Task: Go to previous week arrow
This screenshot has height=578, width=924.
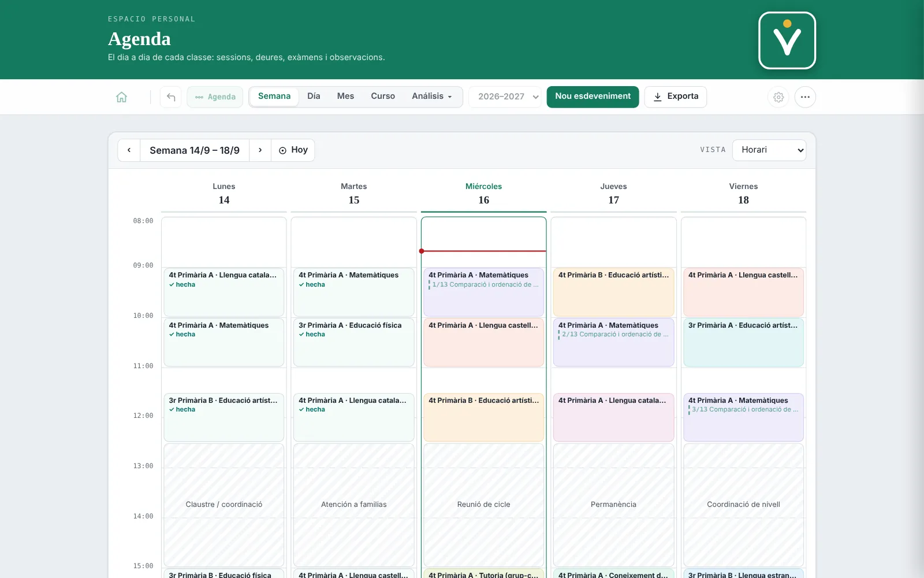Action: click(x=129, y=150)
